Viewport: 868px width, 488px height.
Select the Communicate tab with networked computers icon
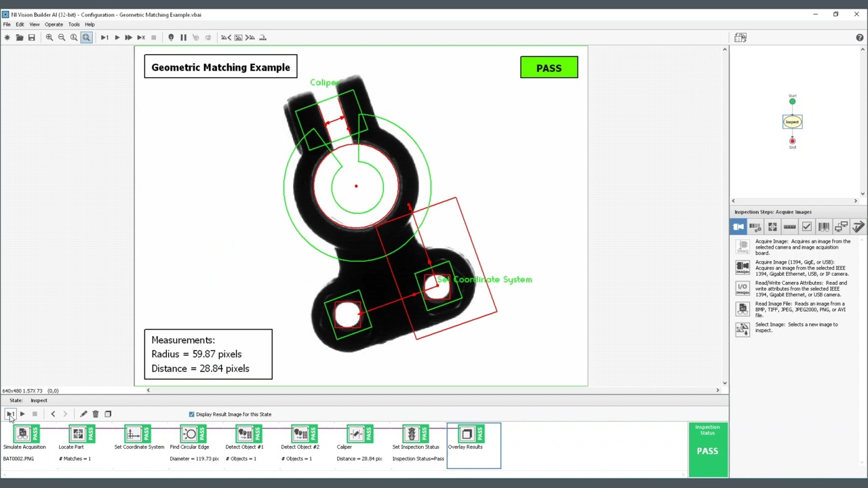(841, 227)
